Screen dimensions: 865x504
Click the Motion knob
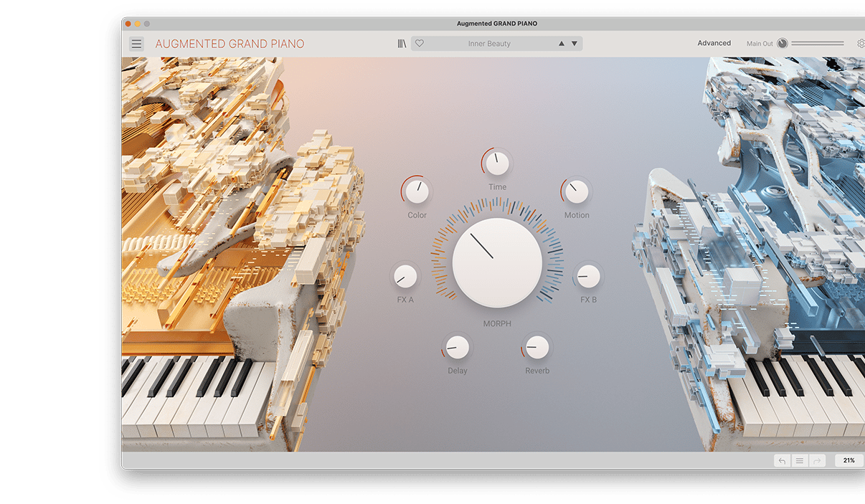[x=577, y=191]
